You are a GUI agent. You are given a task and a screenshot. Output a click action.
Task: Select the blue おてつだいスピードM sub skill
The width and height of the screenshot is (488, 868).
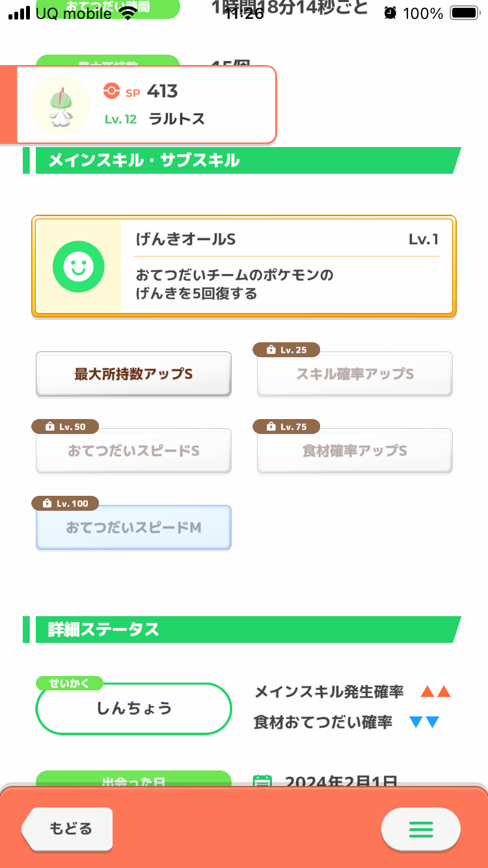pos(133,528)
